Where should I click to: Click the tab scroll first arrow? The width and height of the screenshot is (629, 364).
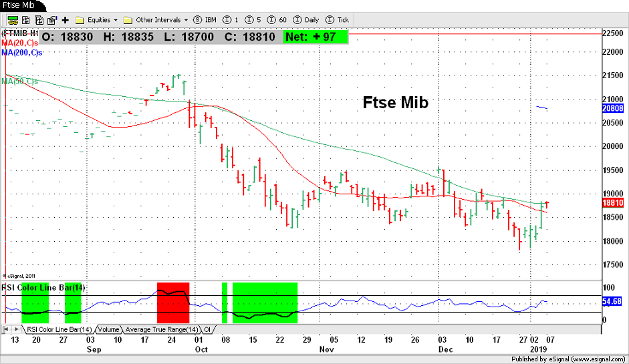(6, 329)
